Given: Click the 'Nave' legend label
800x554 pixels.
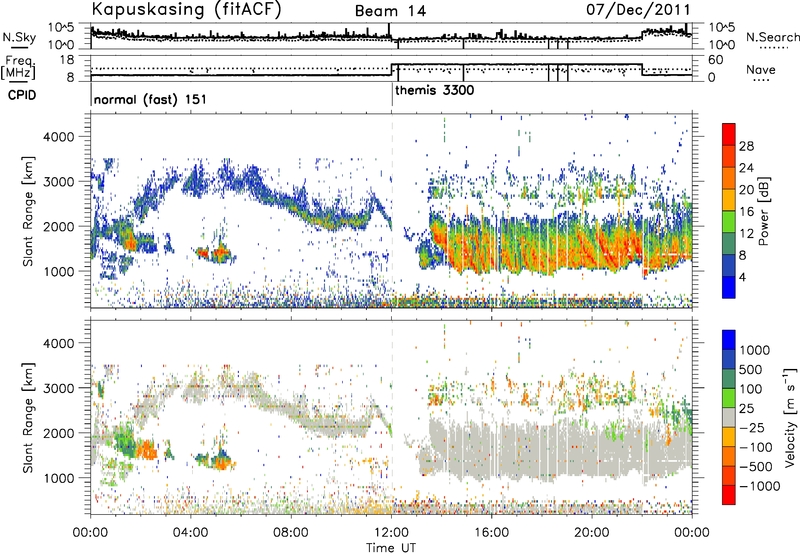Looking at the screenshot, I should 761,69.
